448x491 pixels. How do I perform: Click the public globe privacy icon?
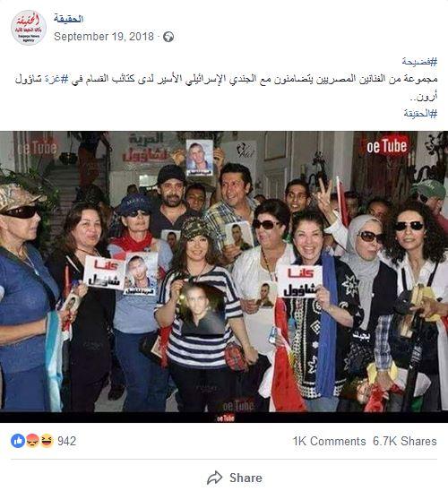tap(168, 37)
